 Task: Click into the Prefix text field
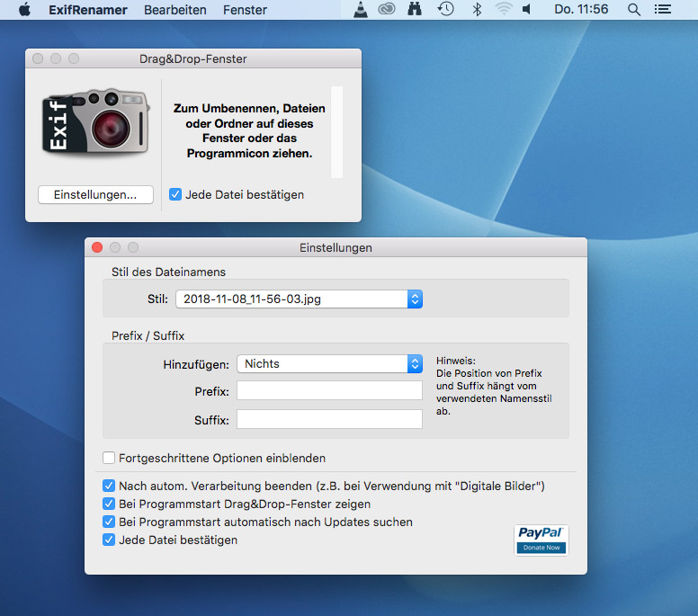(328, 391)
